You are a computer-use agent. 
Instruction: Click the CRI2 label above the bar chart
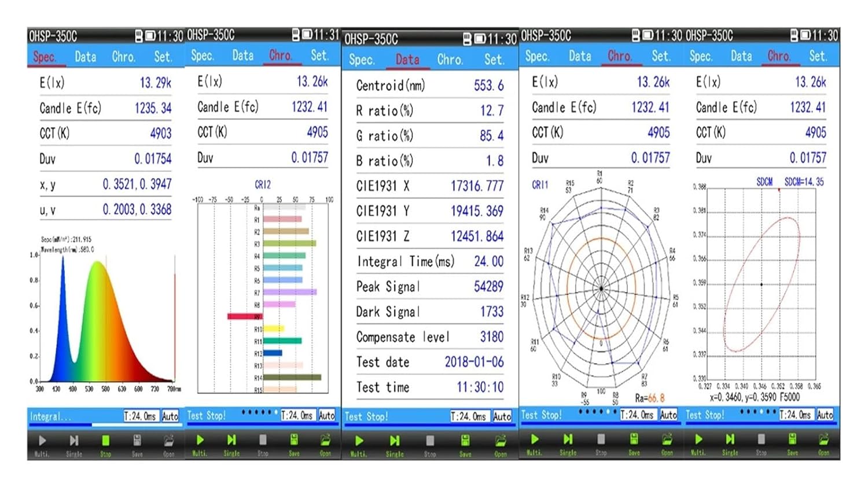coord(263,184)
